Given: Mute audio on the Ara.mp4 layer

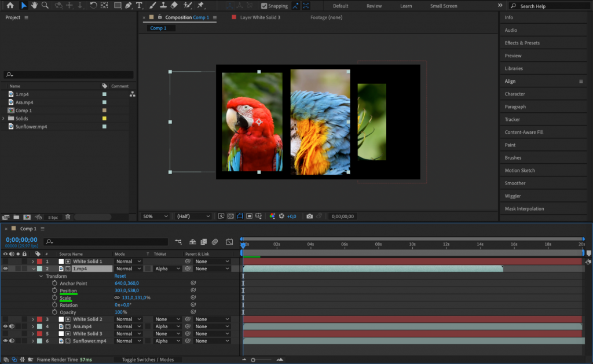Looking at the screenshot, I should coord(12,326).
